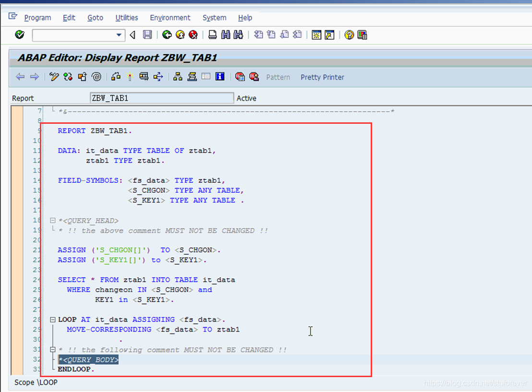
Task: Display the object list hierarchy icon
Action: [x=178, y=77]
